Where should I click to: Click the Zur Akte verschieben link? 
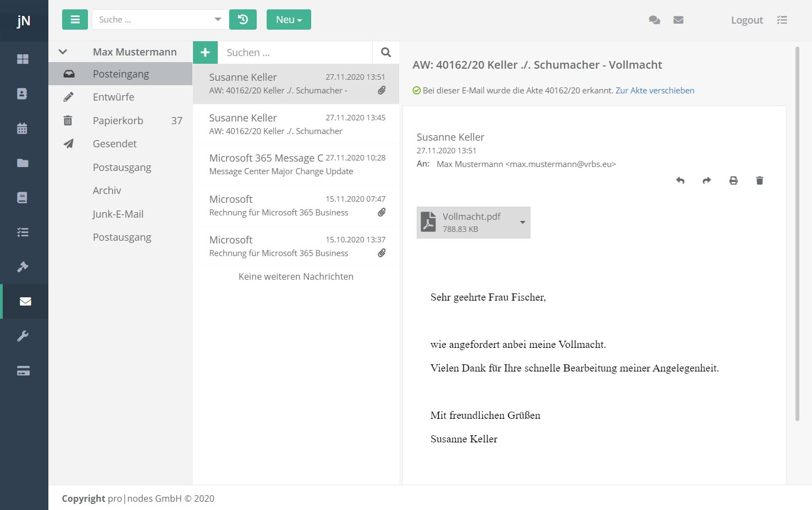click(x=654, y=91)
